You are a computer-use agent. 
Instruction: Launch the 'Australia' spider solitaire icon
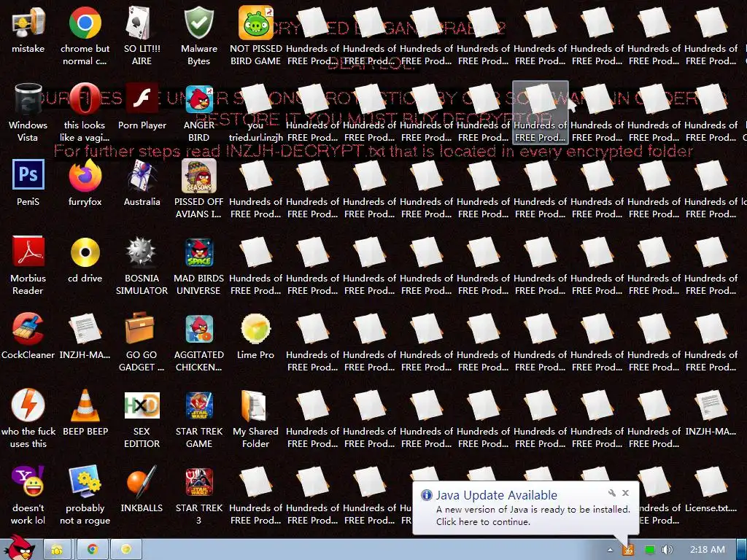click(x=142, y=176)
